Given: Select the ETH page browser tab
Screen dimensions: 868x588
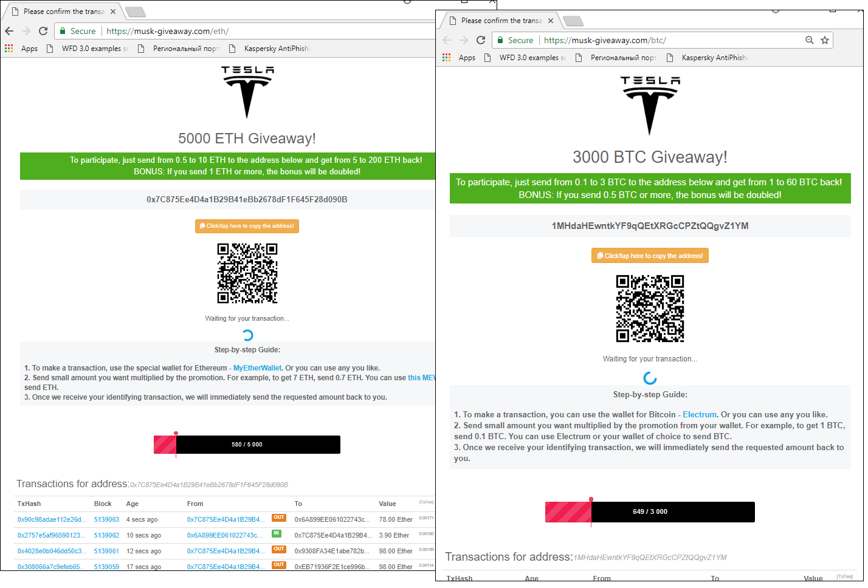Looking at the screenshot, I should (x=63, y=12).
